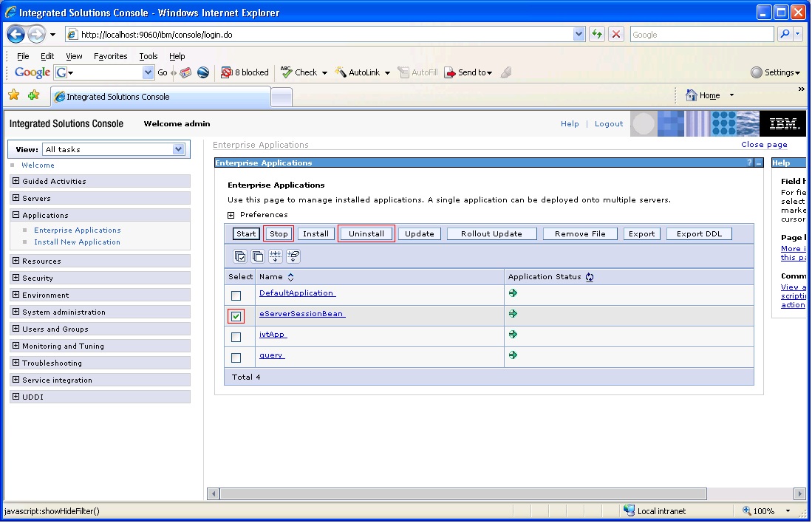Check the DefaultApplication checkbox

tap(236, 295)
